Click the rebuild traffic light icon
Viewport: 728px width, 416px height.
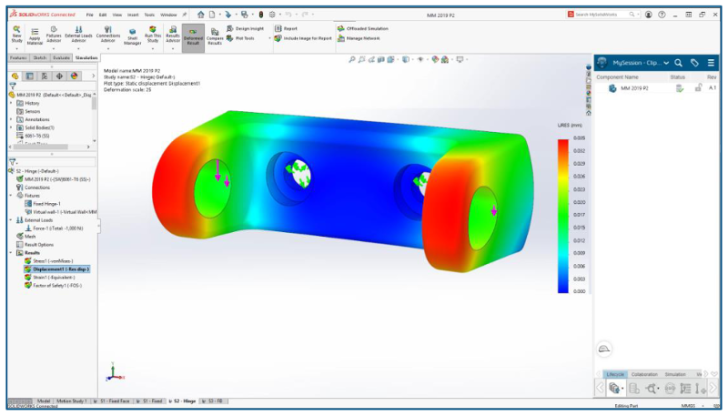[x=261, y=15]
